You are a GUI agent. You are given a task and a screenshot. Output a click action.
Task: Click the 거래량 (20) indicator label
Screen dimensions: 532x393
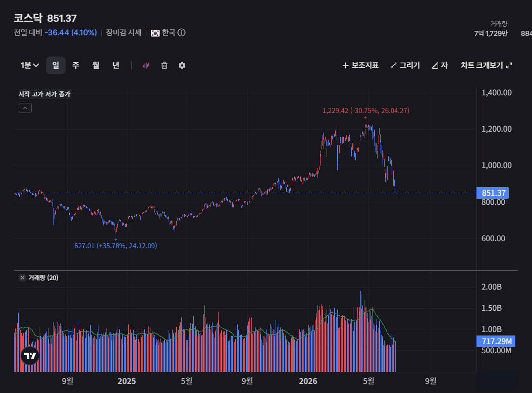click(43, 277)
